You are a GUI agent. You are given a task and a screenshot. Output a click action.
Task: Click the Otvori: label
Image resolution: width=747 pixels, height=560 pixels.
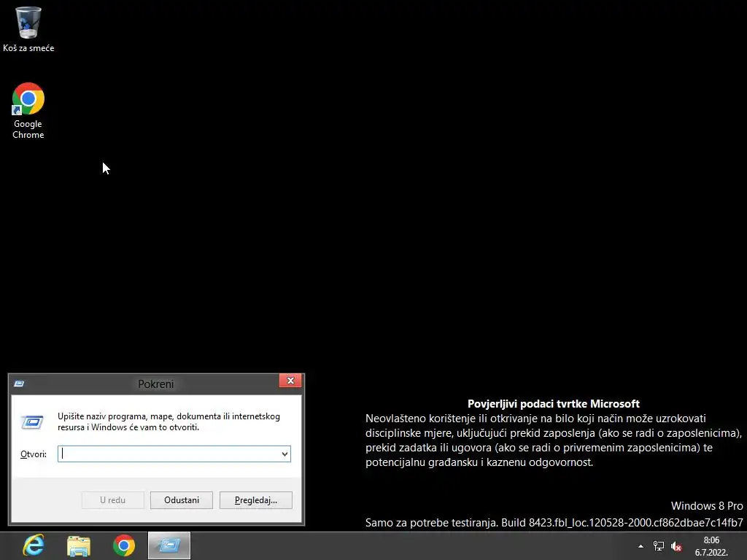coord(34,454)
